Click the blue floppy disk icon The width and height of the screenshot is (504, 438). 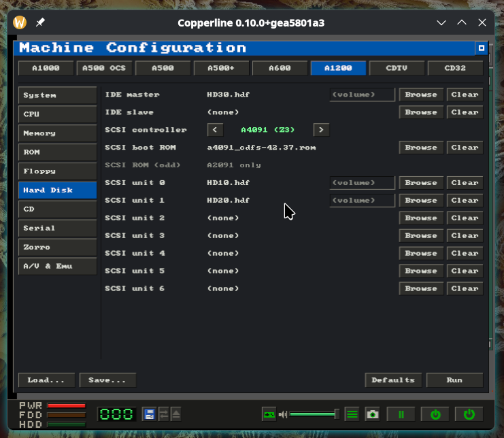point(149,414)
